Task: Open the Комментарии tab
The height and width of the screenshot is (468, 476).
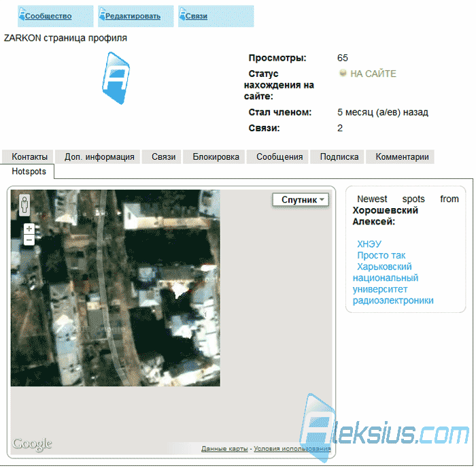Action: (x=400, y=156)
